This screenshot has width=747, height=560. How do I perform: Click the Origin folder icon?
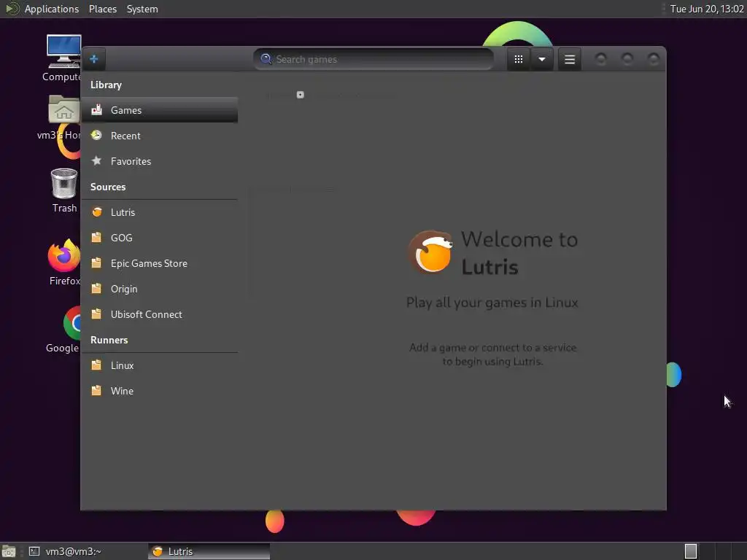[97, 289]
